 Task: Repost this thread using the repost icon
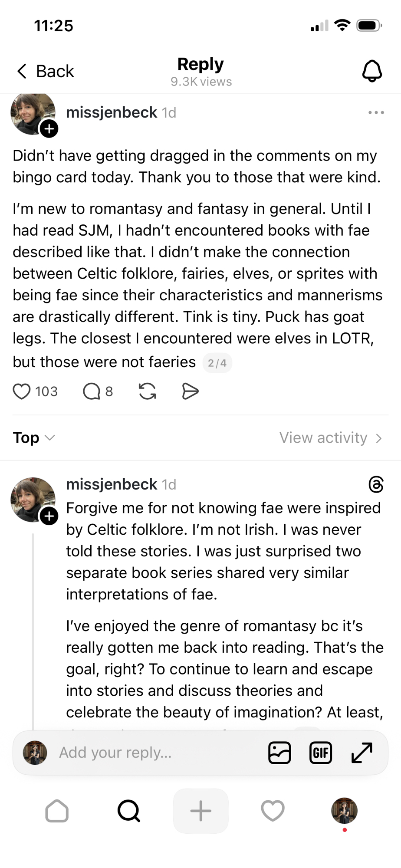[x=148, y=391]
